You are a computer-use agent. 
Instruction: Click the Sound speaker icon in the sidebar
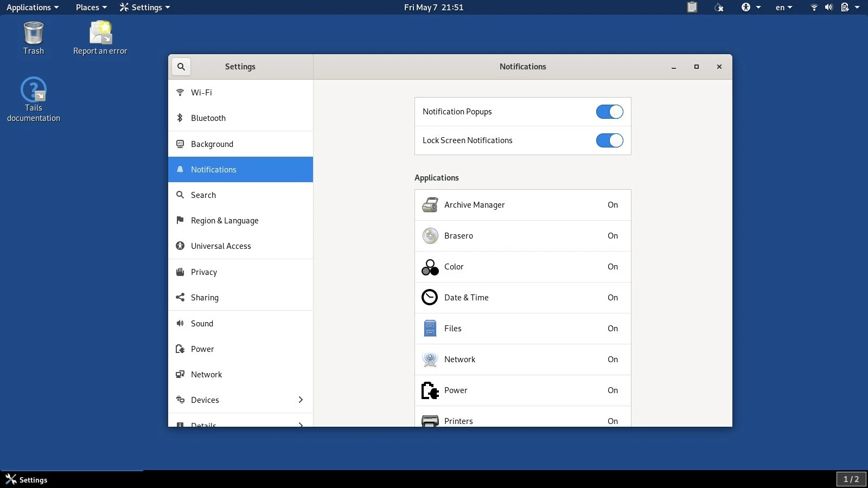[x=180, y=324]
